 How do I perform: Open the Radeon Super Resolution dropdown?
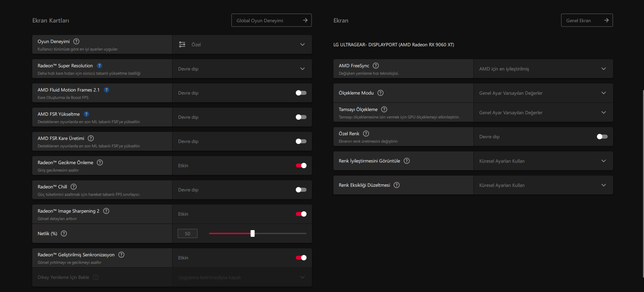coord(242,69)
